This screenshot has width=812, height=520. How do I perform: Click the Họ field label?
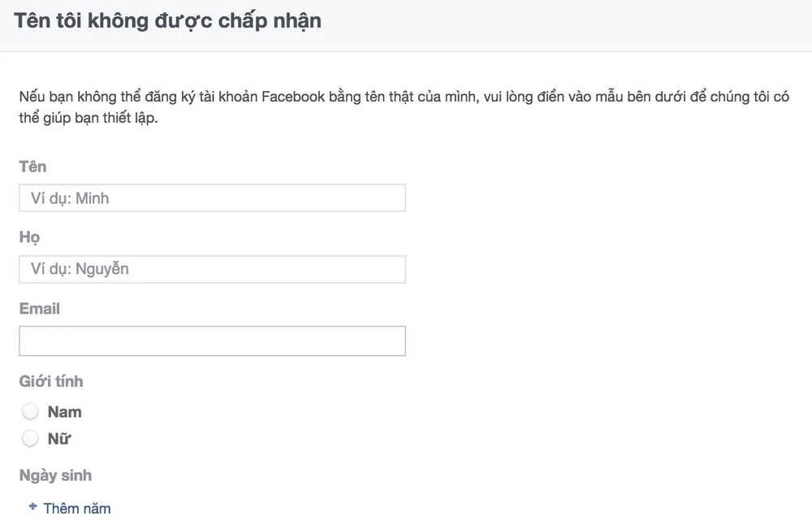(29, 238)
